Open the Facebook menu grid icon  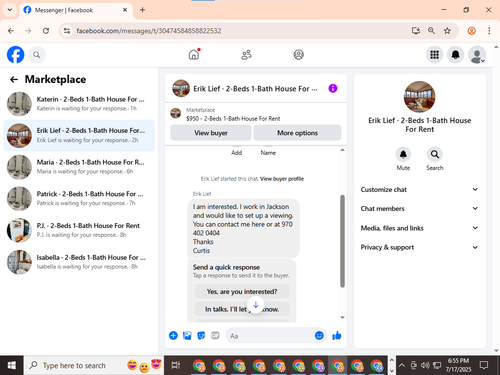pyautogui.click(x=434, y=55)
